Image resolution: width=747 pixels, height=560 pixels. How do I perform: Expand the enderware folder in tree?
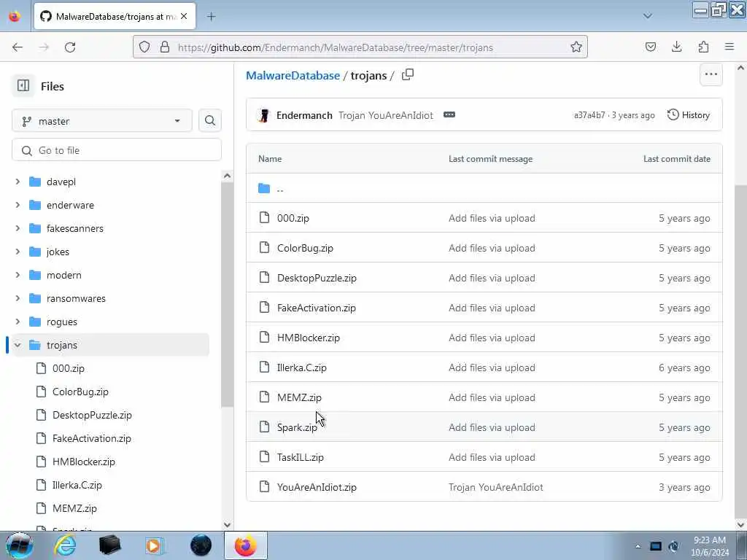click(18, 205)
